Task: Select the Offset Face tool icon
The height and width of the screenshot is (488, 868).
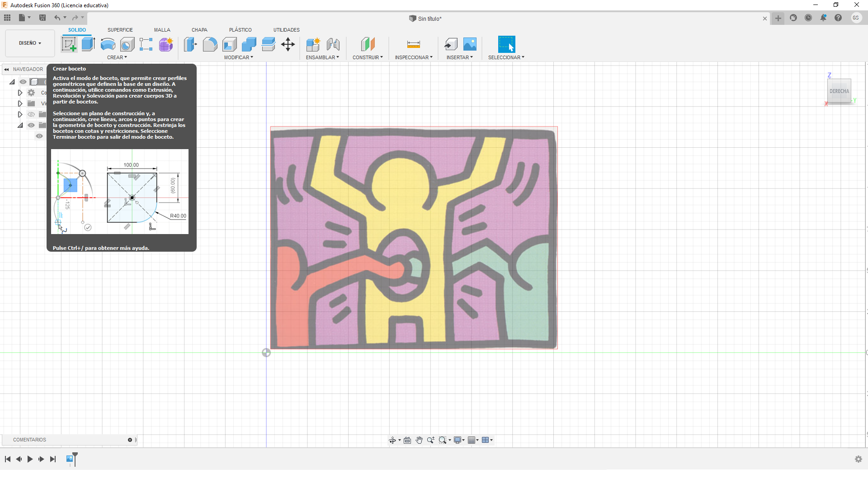Action: (x=269, y=44)
